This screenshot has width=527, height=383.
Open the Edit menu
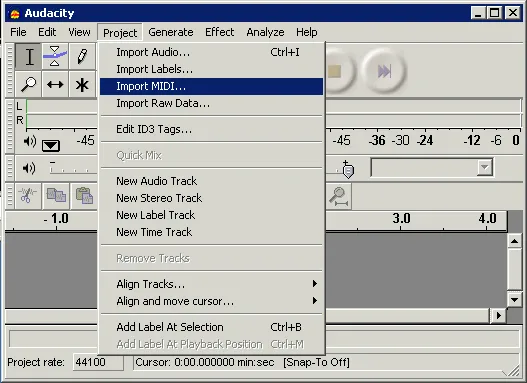point(47,32)
